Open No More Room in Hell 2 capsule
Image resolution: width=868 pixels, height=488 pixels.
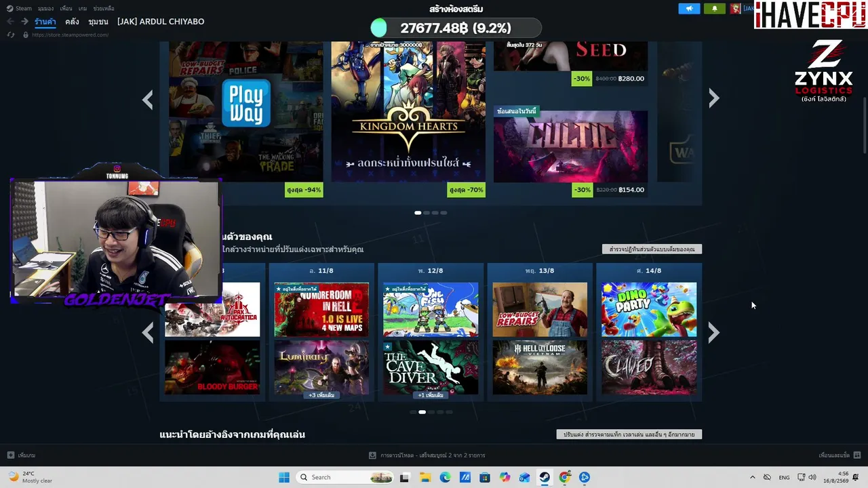[321, 310]
